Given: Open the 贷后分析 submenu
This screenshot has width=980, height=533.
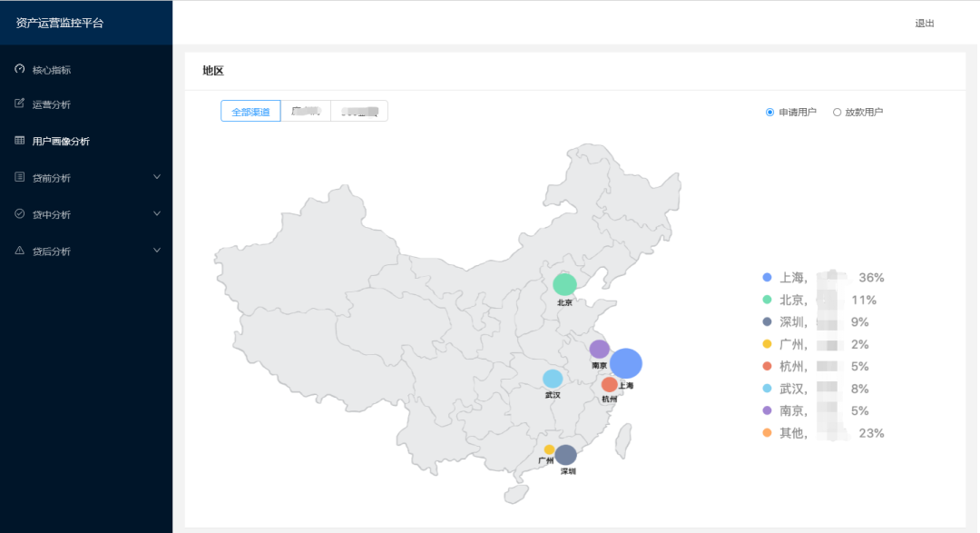Looking at the screenshot, I should tap(86, 252).
